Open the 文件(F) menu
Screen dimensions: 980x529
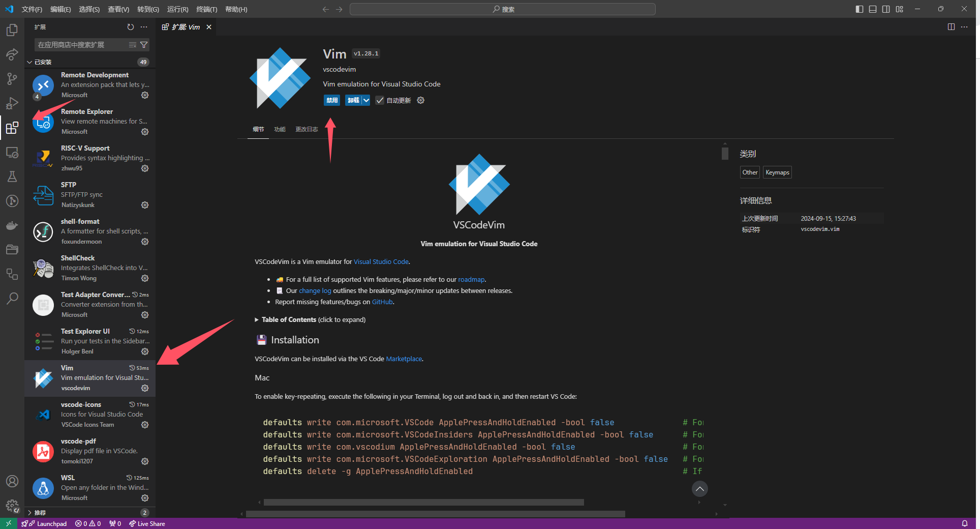[x=32, y=9]
